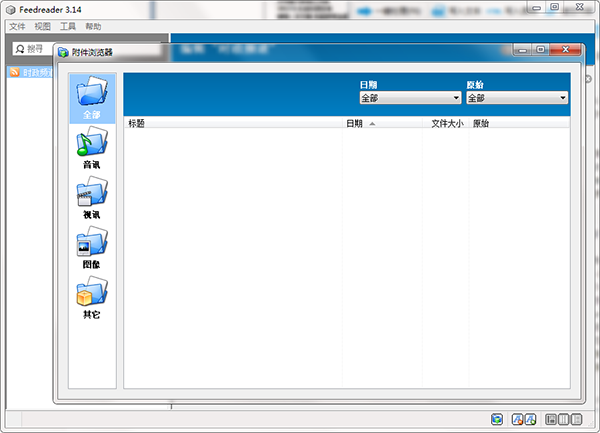Switch to the first pane layout button
The image size is (600, 433).
(550, 420)
